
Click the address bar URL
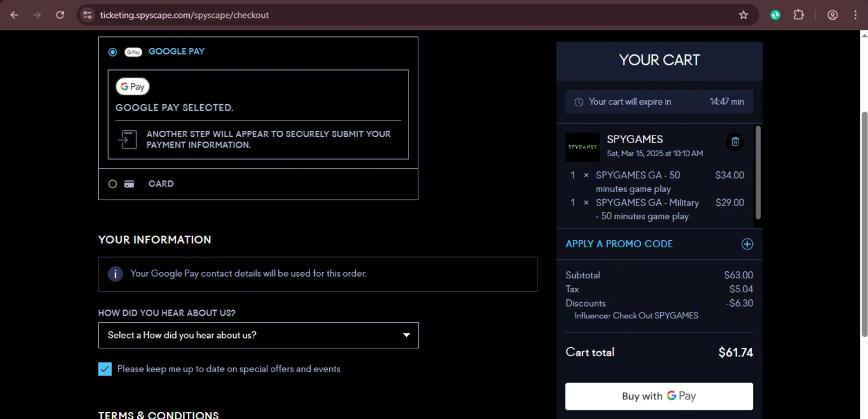(185, 15)
